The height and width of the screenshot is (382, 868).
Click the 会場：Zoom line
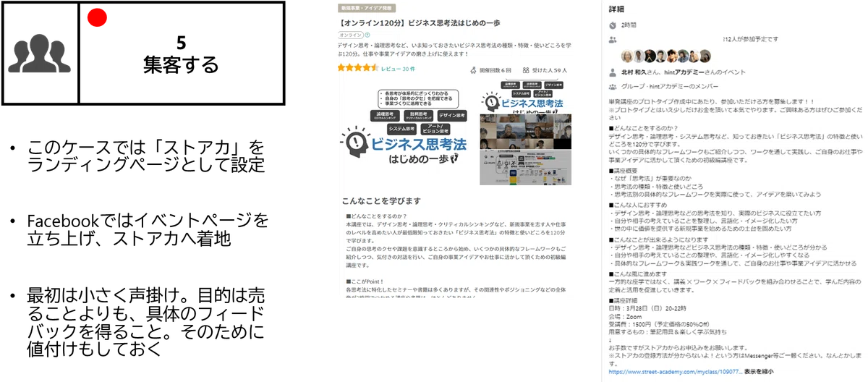[626, 316]
